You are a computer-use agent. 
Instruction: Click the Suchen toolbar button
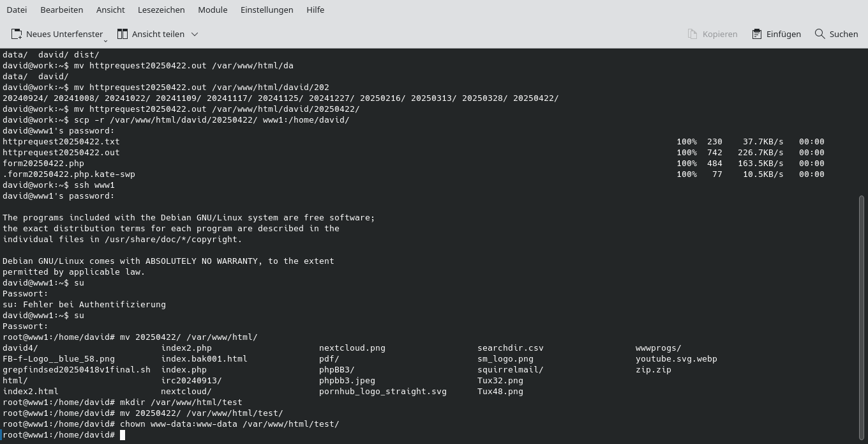836,34
